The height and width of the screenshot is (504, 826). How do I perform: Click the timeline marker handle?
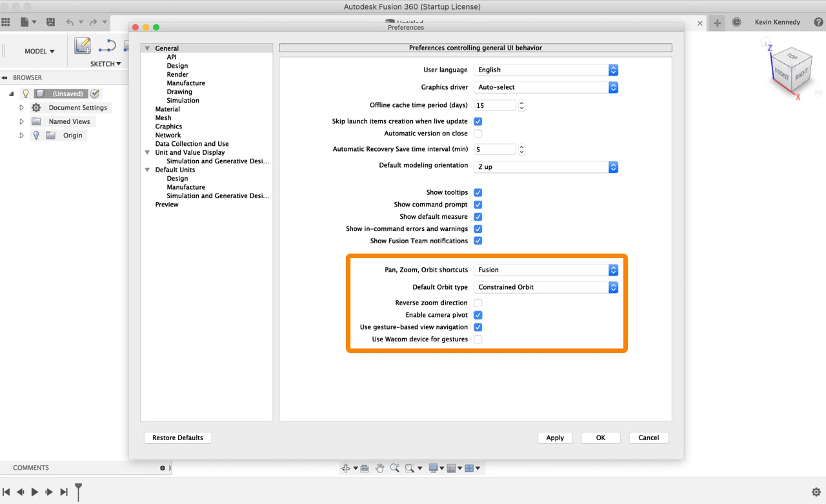coord(78,491)
